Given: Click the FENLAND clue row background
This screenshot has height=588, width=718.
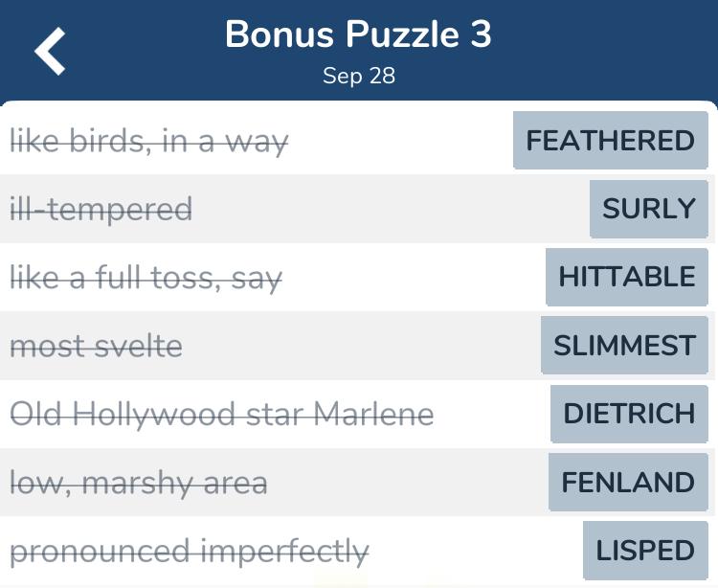Looking at the screenshot, I should (x=357, y=483).
